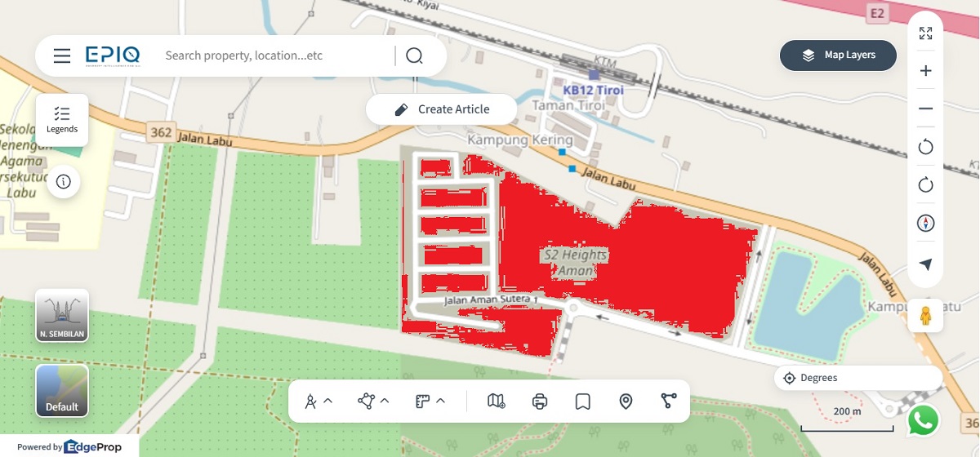
Task: Enter fullscreen with the expand icon
Action: 925,33
